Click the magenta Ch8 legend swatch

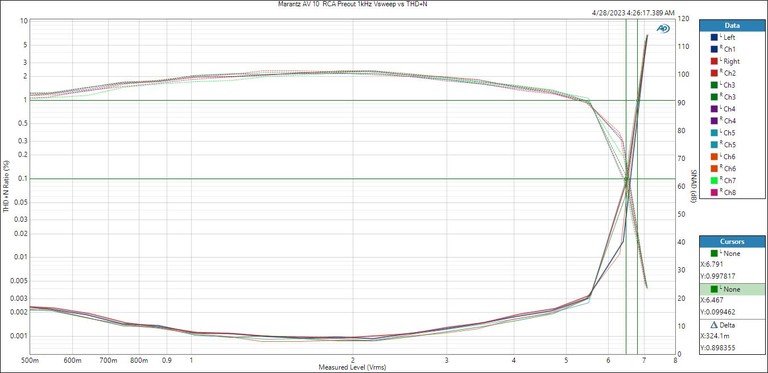coord(714,192)
